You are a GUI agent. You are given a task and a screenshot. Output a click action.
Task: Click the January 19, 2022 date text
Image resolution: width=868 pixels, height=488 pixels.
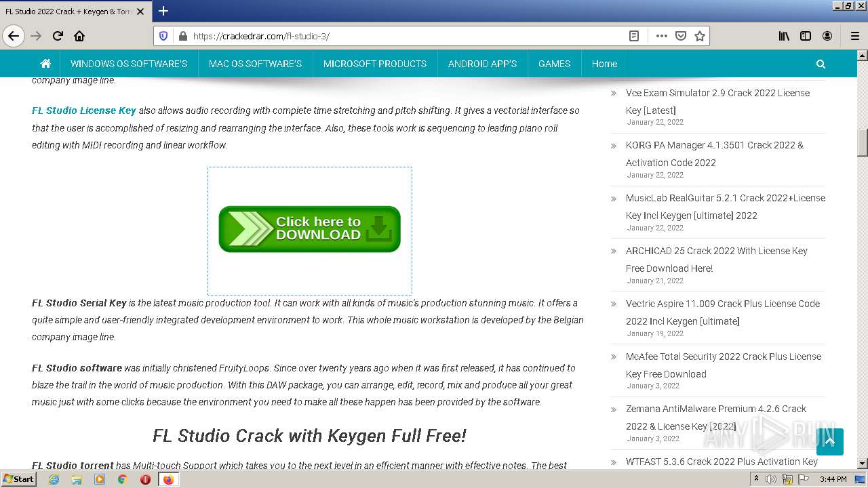click(655, 333)
